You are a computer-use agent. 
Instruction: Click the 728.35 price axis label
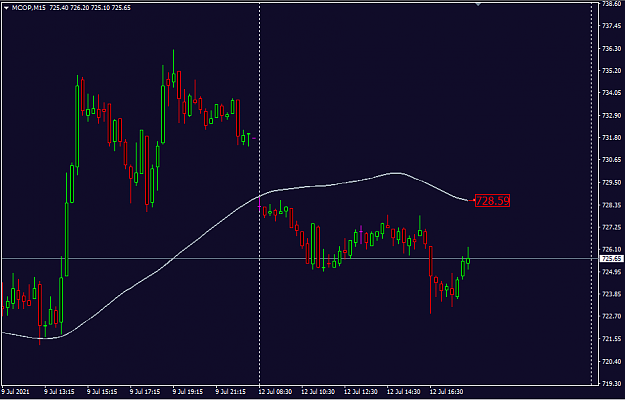[612, 205]
